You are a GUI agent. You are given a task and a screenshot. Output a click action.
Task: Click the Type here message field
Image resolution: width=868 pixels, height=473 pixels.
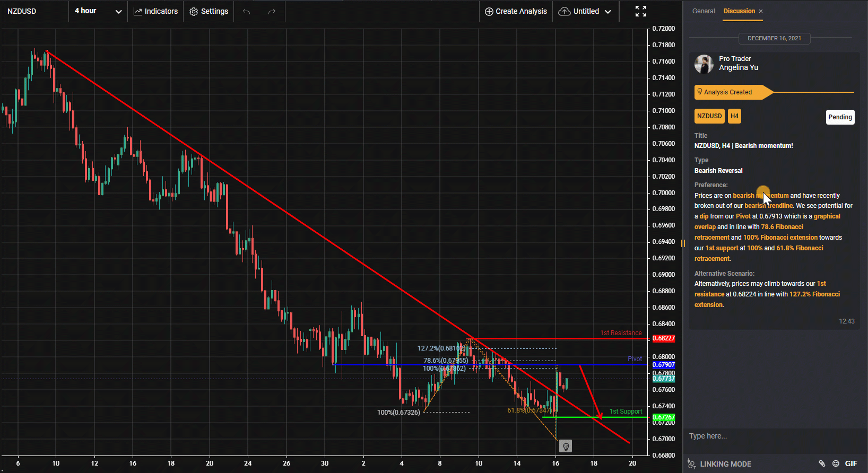point(775,436)
